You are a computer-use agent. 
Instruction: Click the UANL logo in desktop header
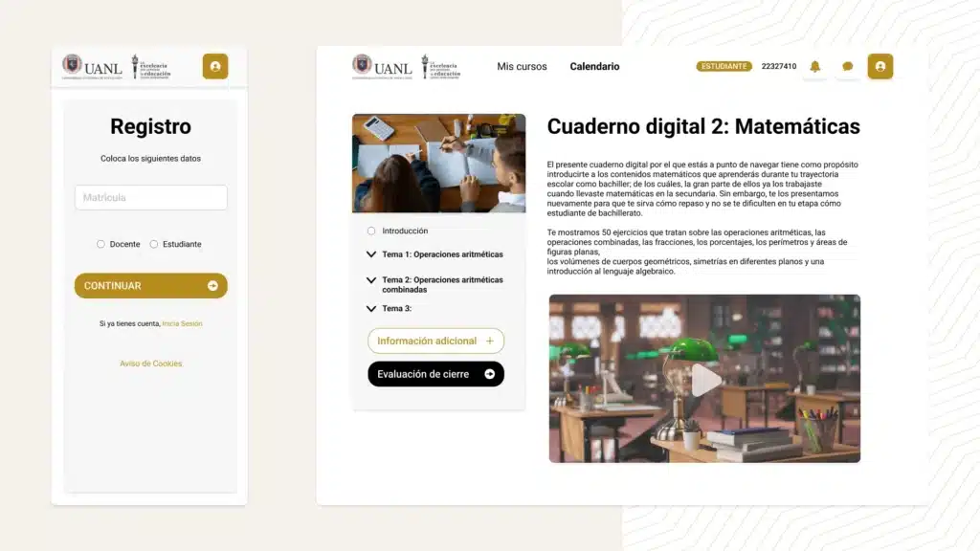pyautogui.click(x=383, y=66)
